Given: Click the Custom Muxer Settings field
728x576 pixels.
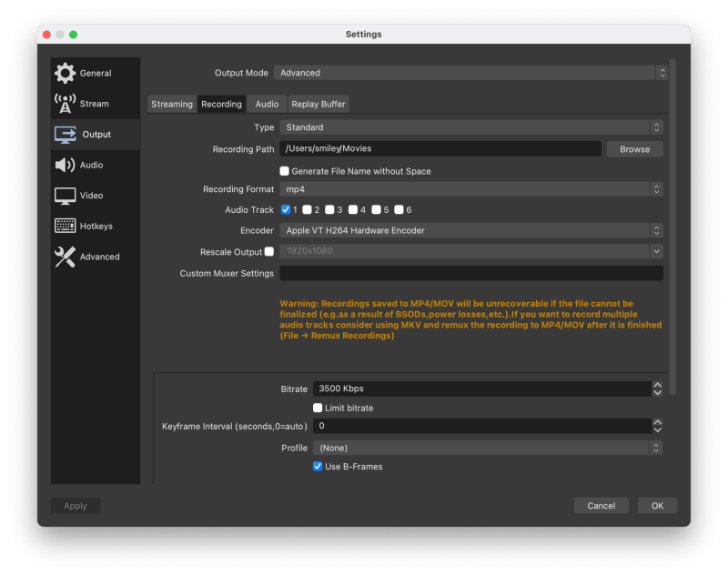Looking at the screenshot, I should coord(470,273).
